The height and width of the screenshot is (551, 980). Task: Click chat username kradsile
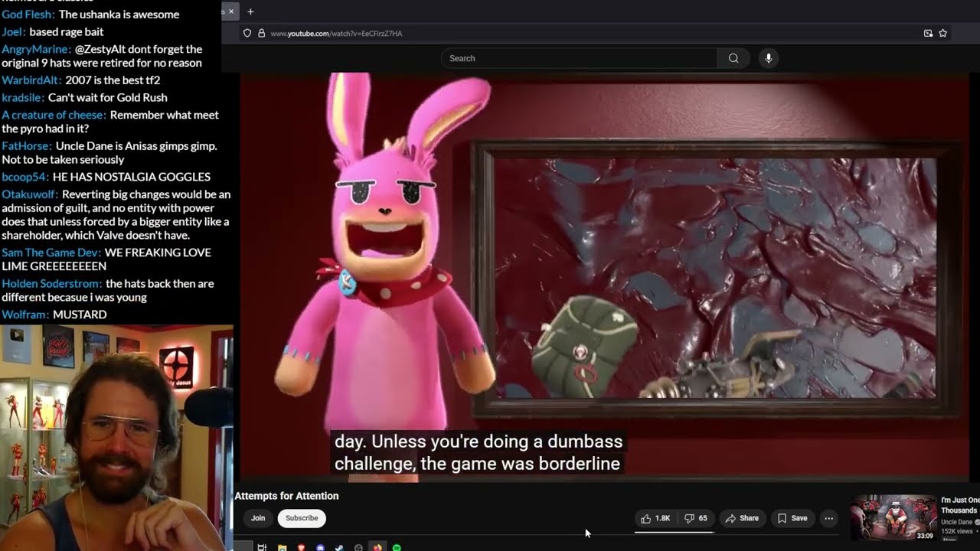pyautogui.click(x=23, y=97)
